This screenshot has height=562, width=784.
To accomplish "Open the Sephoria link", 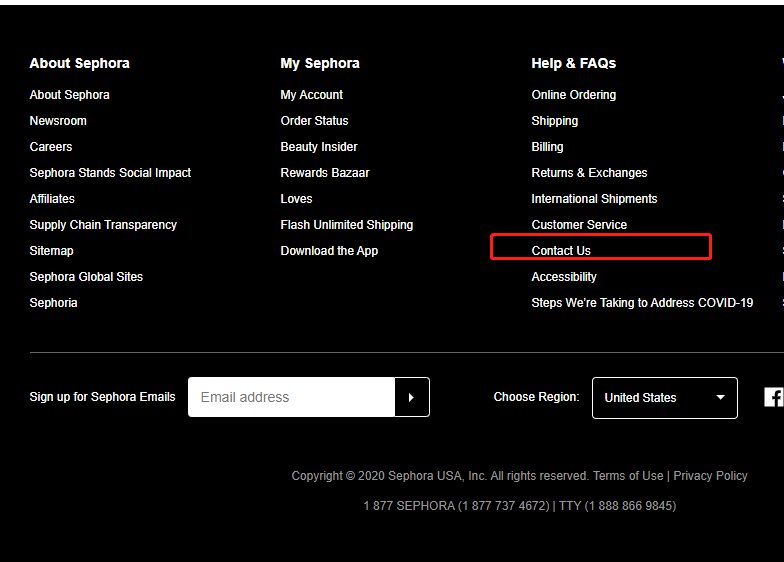I will [x=54, y=303].
